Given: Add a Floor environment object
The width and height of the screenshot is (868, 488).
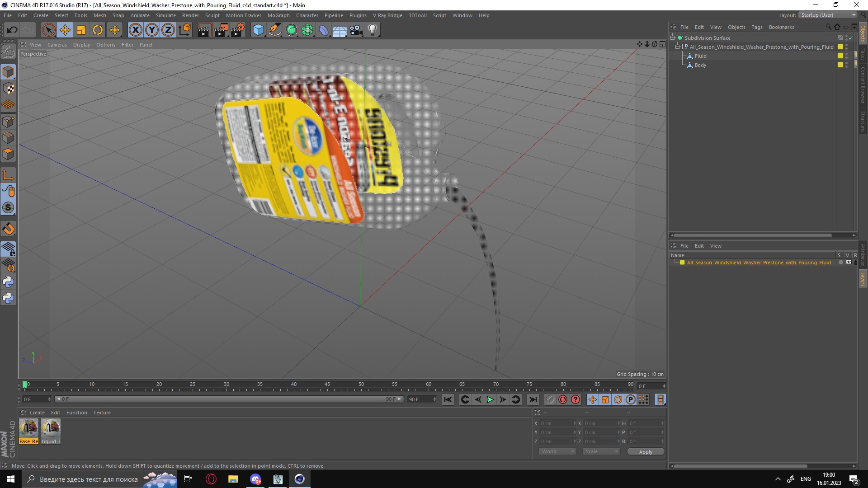Looking at the screenshot, I should [340, 30].
